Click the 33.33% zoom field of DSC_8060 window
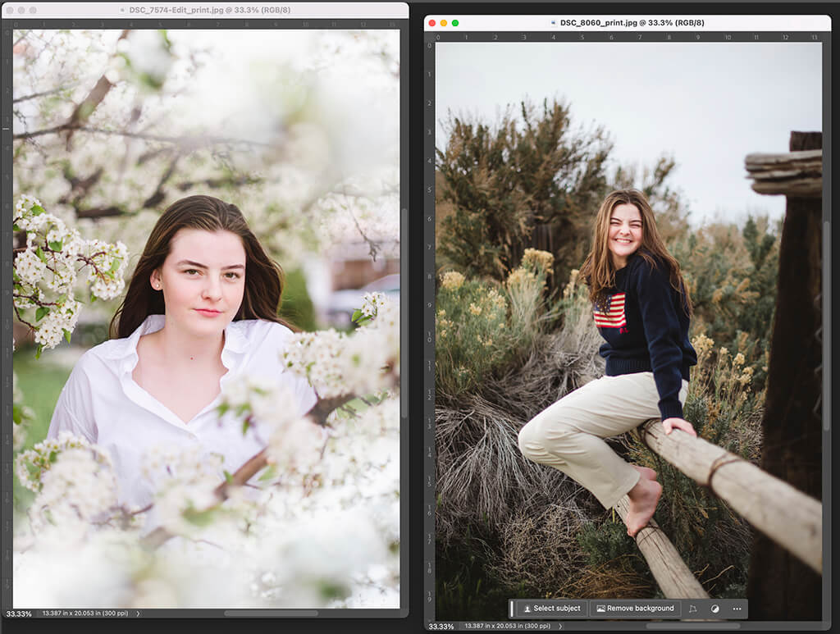The height and width of the screenshot is (634, 840). coord(441,626)
